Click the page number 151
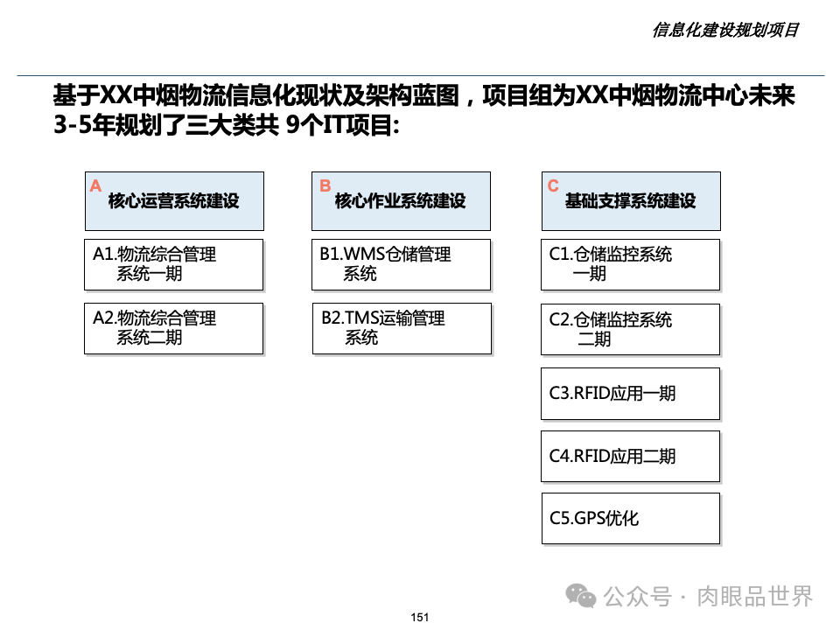Viewport: 840px width, 630px height. tap(419, 617)
